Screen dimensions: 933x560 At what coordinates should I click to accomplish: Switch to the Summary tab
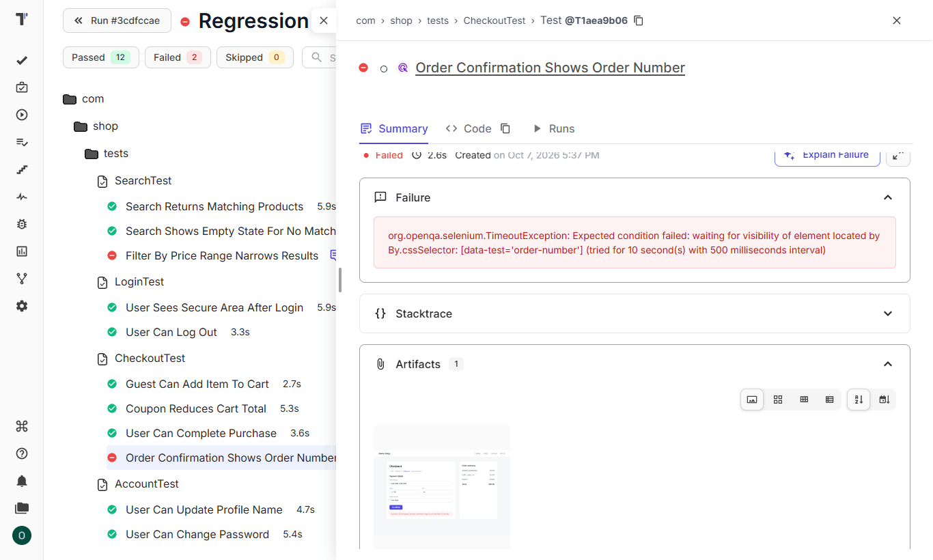pyautogui.click(x=394, y=128)
